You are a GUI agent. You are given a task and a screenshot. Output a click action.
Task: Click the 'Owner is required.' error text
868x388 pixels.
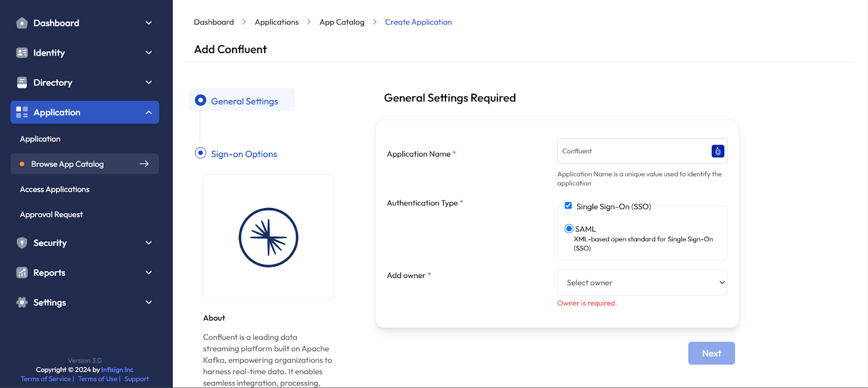(x=587, y=303)
